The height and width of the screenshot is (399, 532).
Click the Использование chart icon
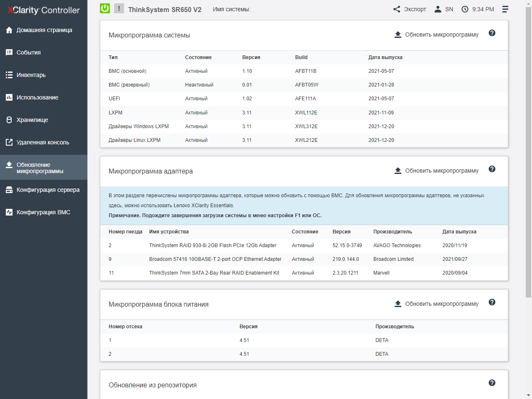click(x=9, y=97)
